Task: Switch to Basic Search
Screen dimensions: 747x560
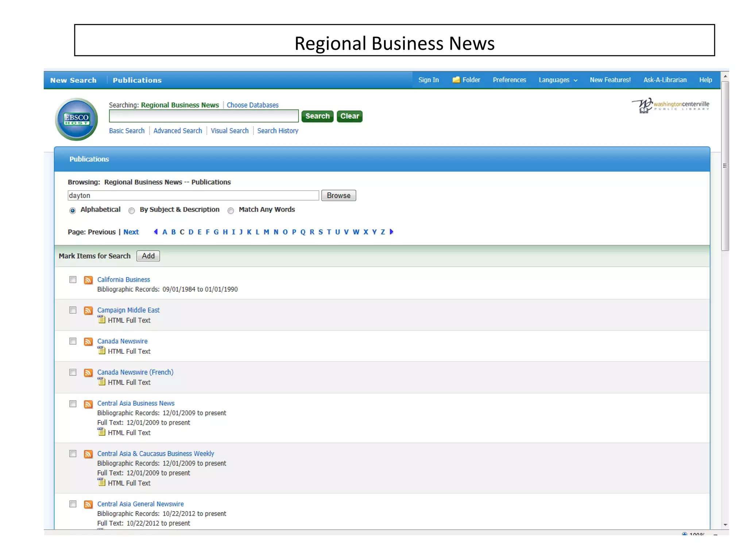Action: pos(127,131)
